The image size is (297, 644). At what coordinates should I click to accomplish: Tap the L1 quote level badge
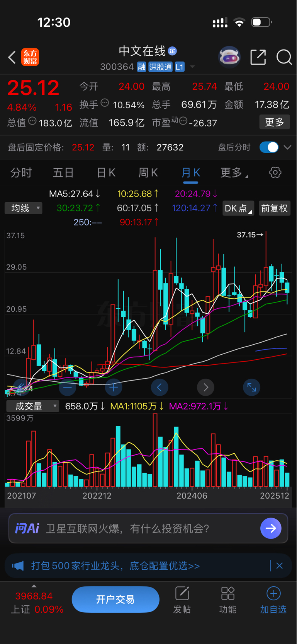coord(180,67)
